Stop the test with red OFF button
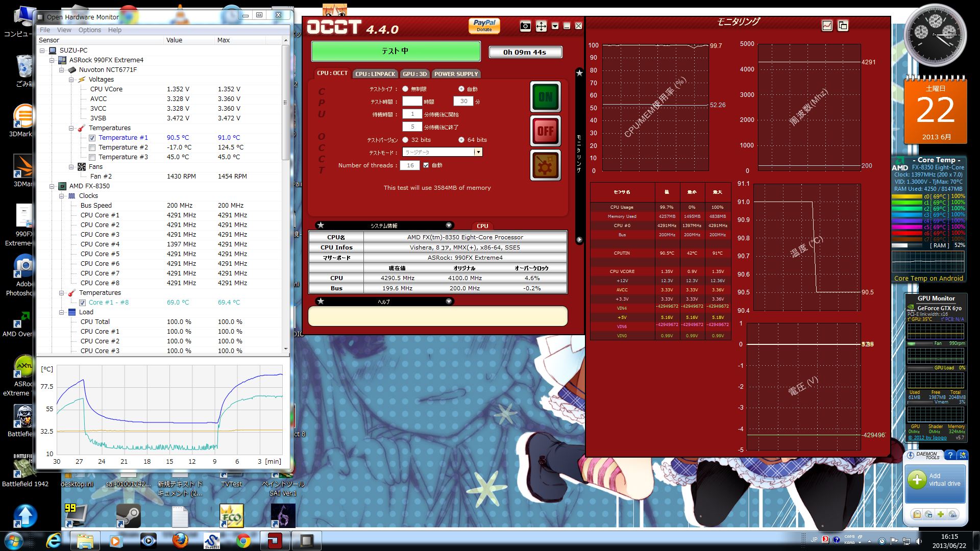Screen dimensions: 980x551 point(545,131)
